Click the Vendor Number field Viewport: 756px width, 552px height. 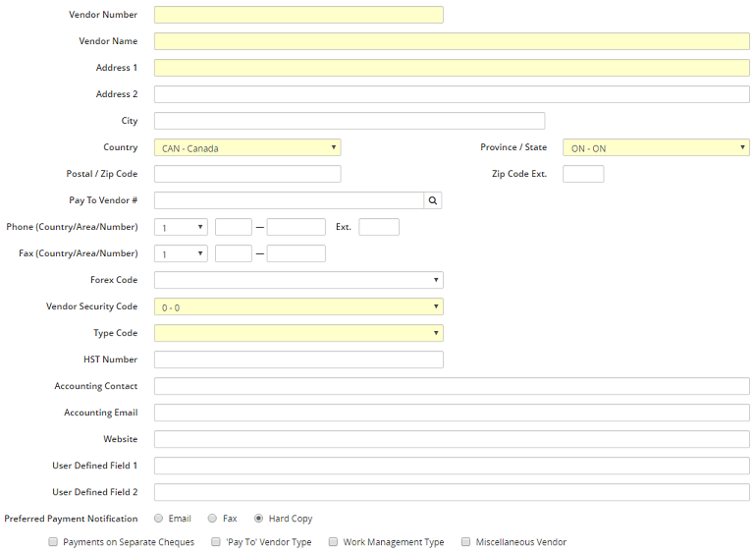tap(298, 15)
